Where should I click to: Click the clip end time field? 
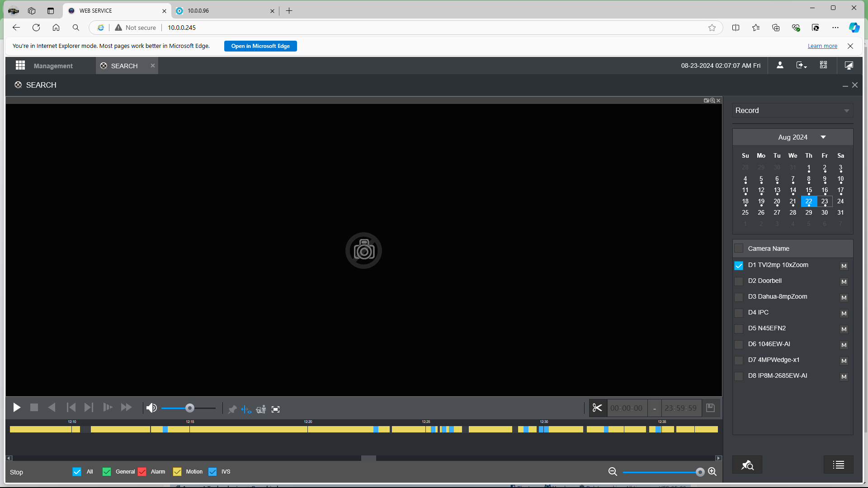680,408
